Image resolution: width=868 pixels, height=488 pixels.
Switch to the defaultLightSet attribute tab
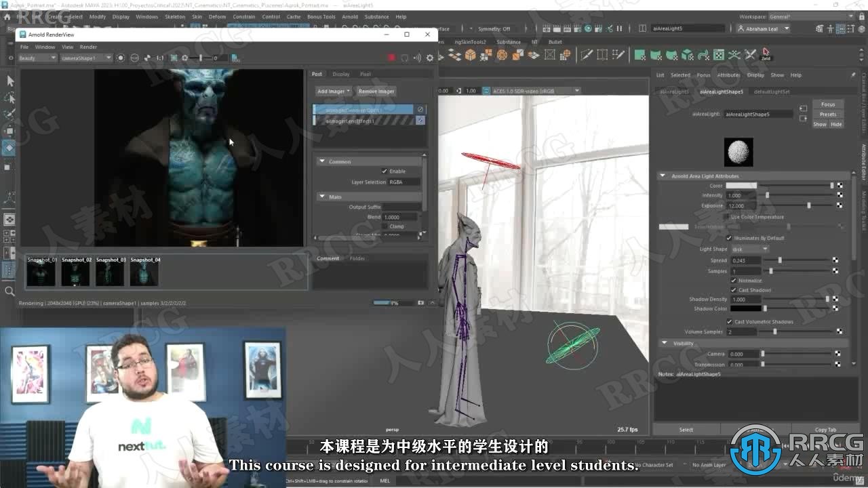tap(772, 91)
